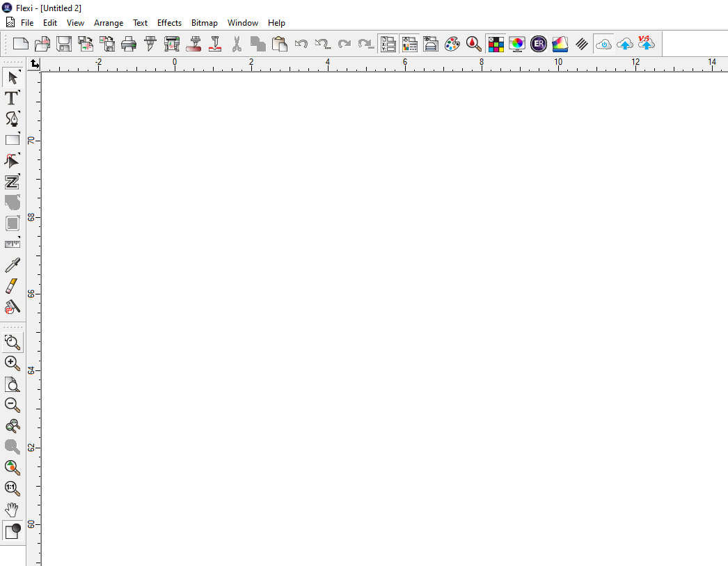Pick the Rectangle shape tool
Image resolution: width=728 pixels, height=566 pixels.
coord(13,140)
